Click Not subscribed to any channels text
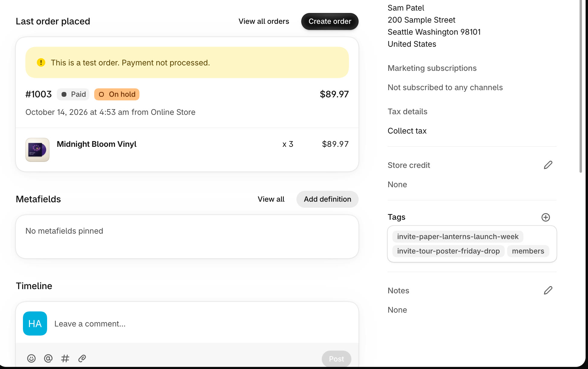Viewport: 588px width, 369px height. 445,87
